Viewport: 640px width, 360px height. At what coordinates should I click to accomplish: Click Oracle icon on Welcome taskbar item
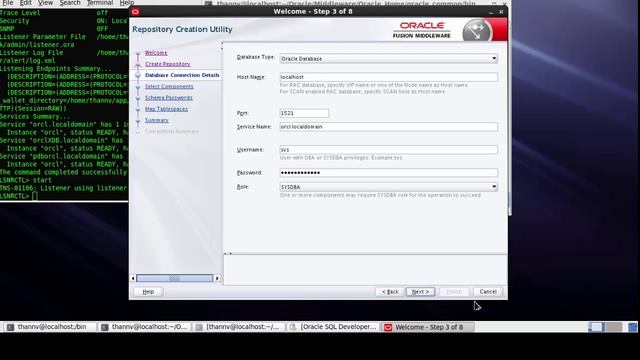(x=388, y=327)
